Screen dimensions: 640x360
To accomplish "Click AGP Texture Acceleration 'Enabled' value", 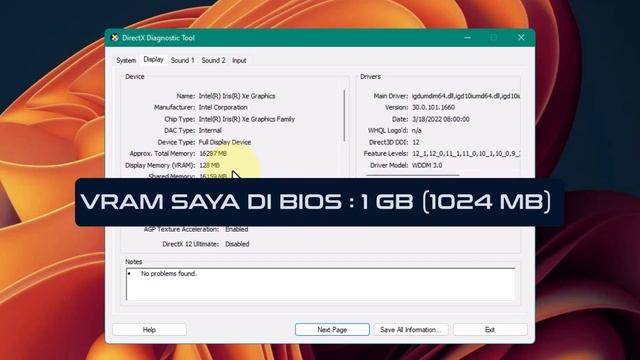I will (x=237, y=229).
